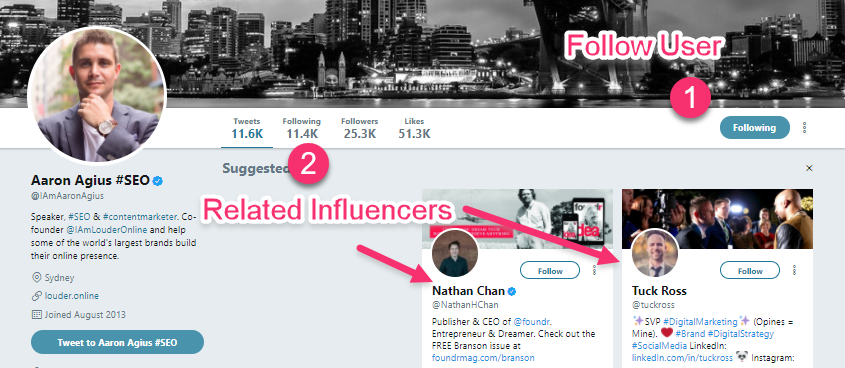Open Aaron Agius profile photo

(97, 95)
